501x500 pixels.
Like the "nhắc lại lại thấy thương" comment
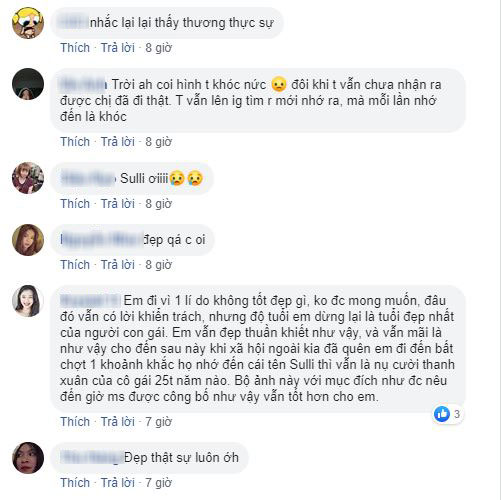[x=75, y=48]
